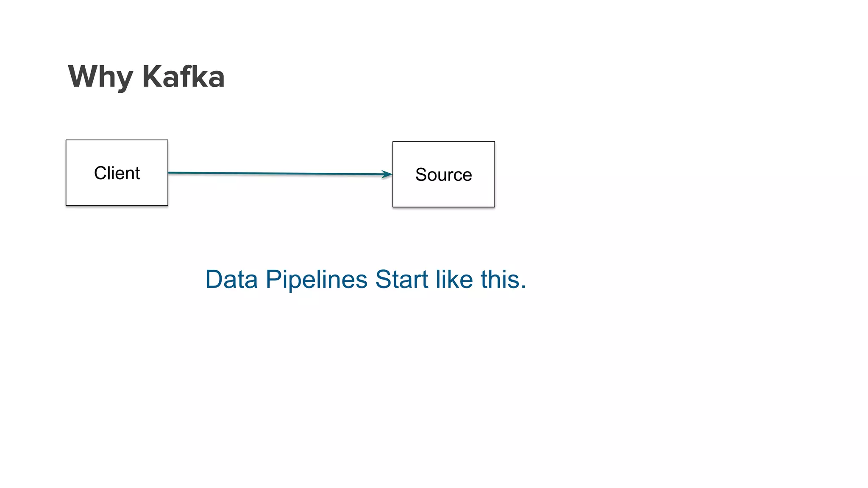Click the "Source" label text
The image size is (868, 488).
pyautogui.click(x=444, y=175)
